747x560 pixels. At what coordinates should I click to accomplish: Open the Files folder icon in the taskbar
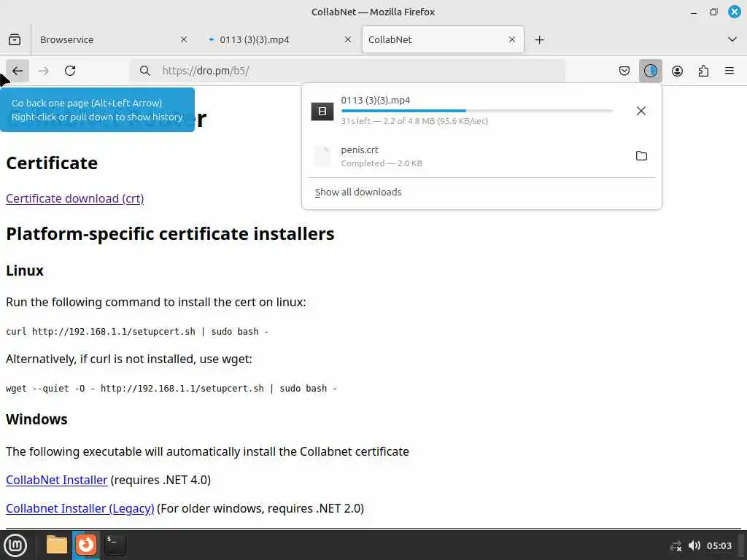tap(57, 545)
